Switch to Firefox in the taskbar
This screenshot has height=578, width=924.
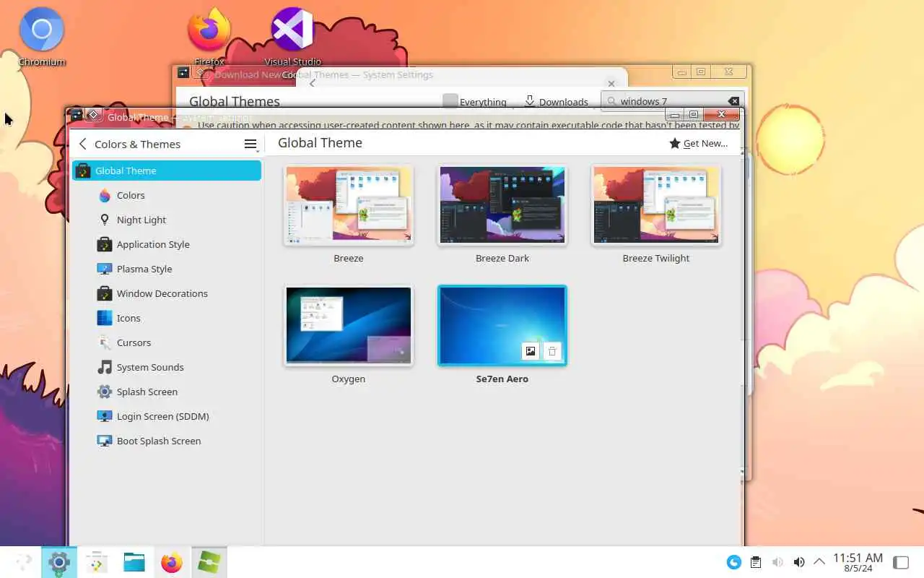tap(172, 562)
